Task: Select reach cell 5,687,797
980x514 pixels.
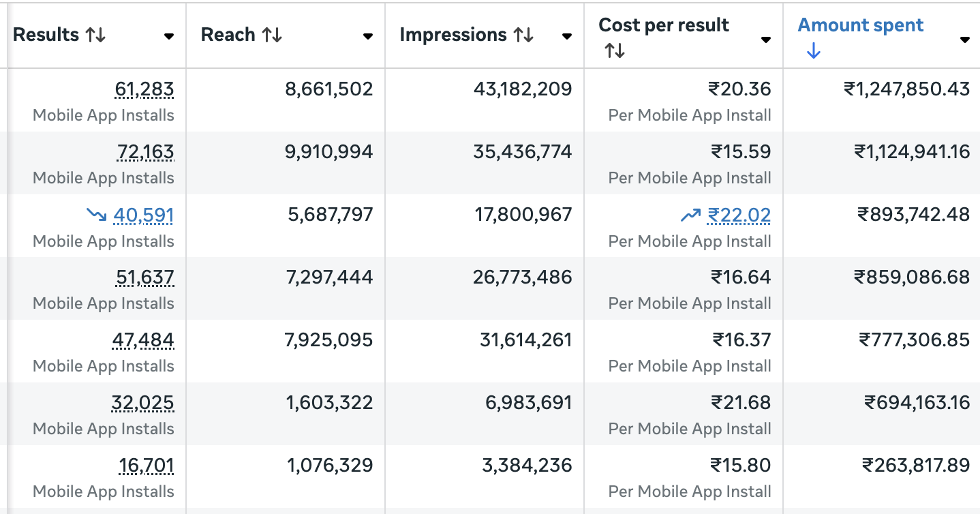Action: point(330,215)
